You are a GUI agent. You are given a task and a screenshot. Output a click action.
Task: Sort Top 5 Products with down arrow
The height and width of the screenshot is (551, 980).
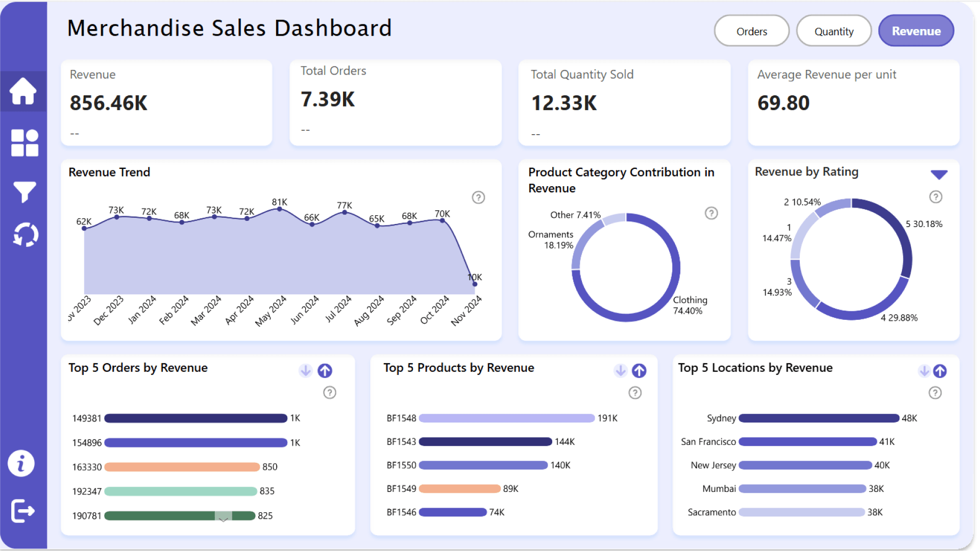click(620, 370)
